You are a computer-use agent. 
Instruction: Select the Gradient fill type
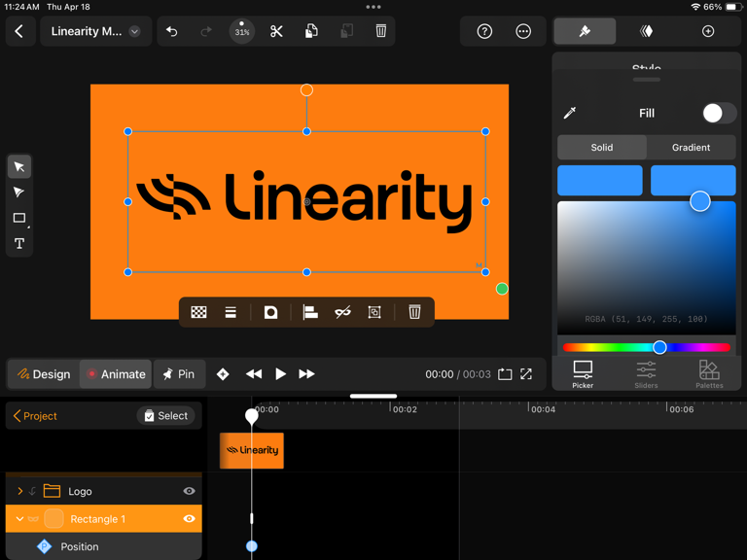[691, 148]
